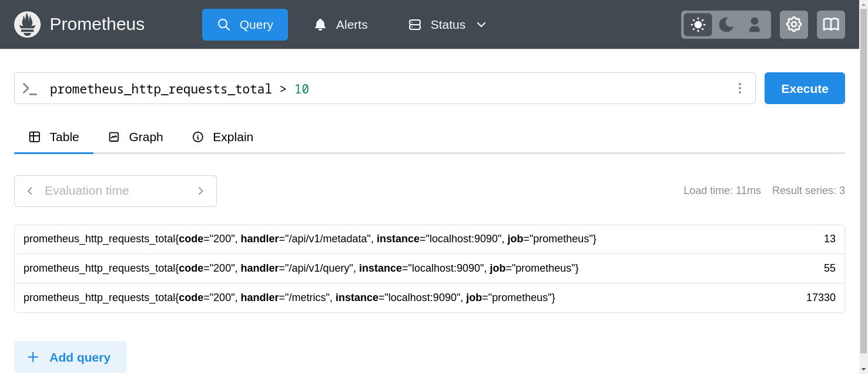The height and width of the screenshot is (374, 868).
Task: Expand the Status dropdown menu
Action: point(448,25)
